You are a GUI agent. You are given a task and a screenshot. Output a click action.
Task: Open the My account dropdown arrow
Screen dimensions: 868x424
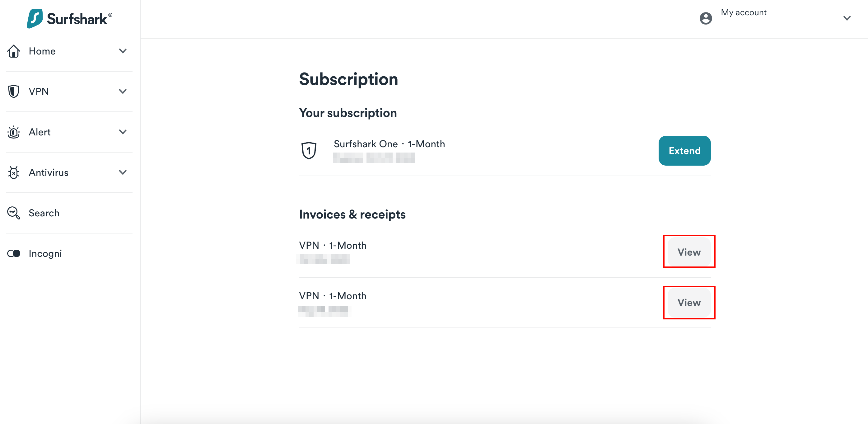pos(847,19)
